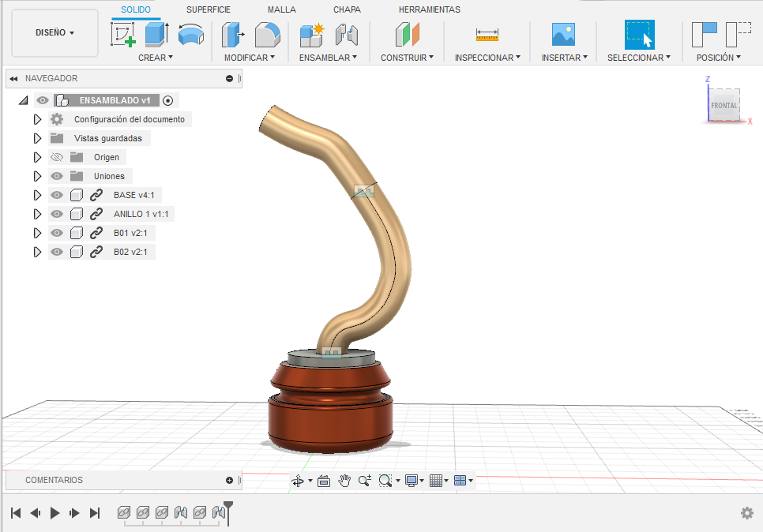Expand Configuración del documento node
763x532 pixels.
37,119
